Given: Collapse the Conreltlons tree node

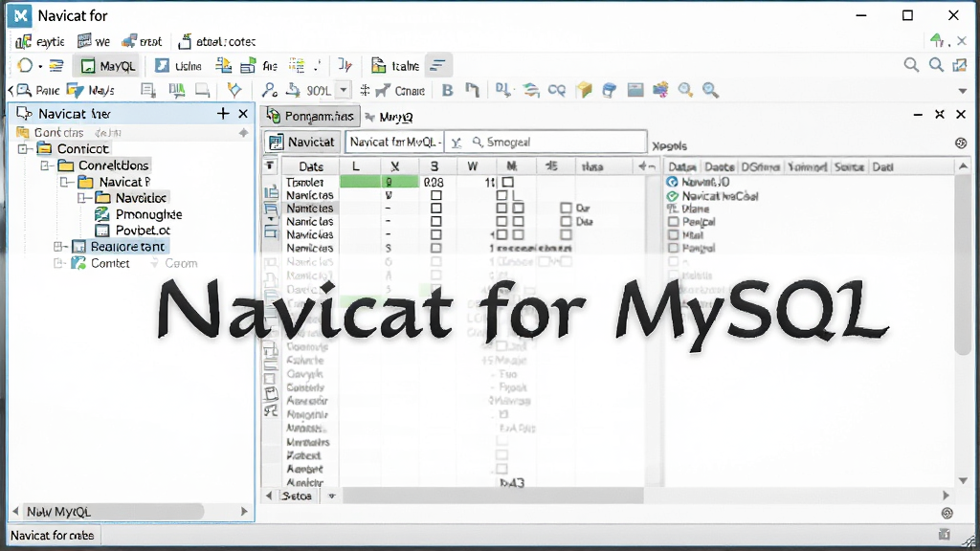Looking at the screenshot, I should point(44,165).
